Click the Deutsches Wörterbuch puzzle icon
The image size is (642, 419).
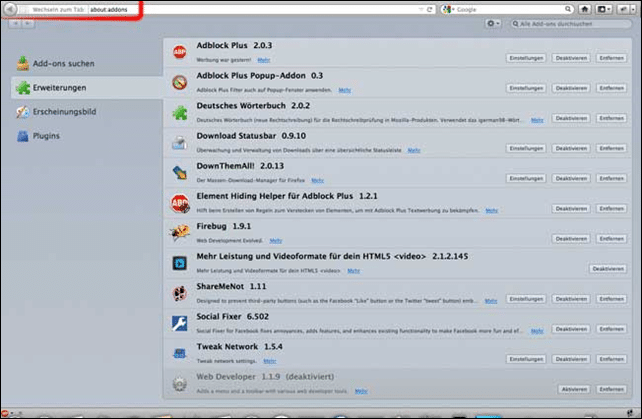180,113
